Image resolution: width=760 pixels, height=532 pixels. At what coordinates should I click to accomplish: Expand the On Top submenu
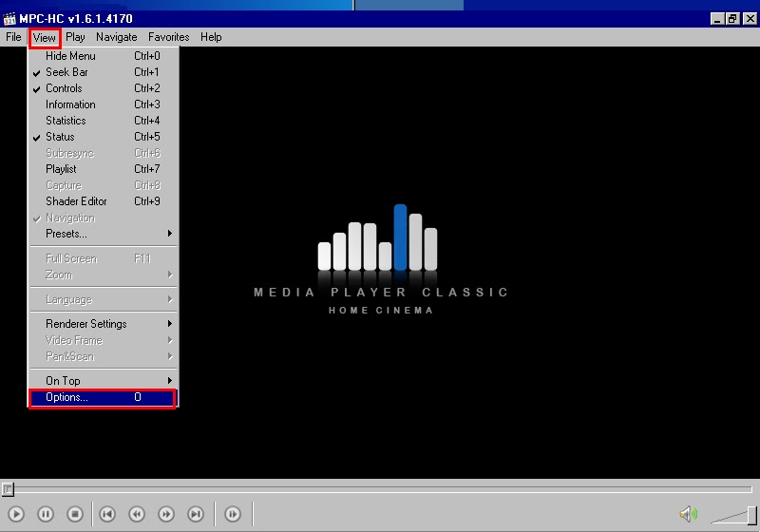(103, 381)
